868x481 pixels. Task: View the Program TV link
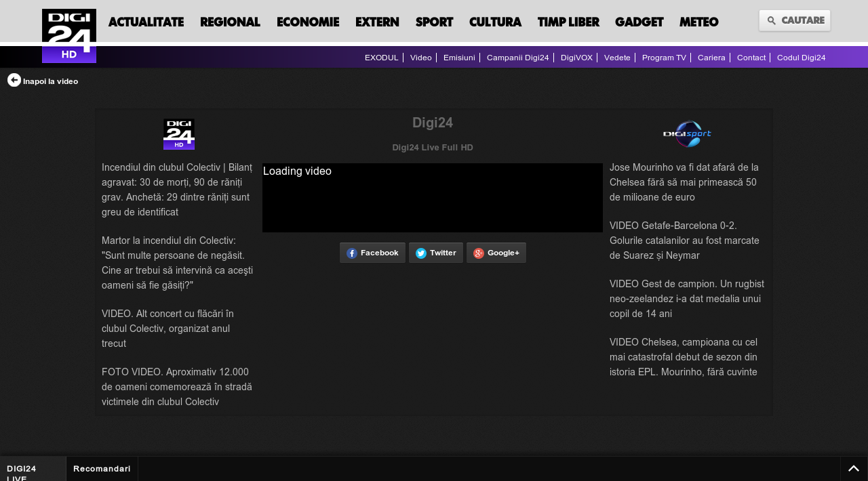pyautogui.click(x=664, y=58)
